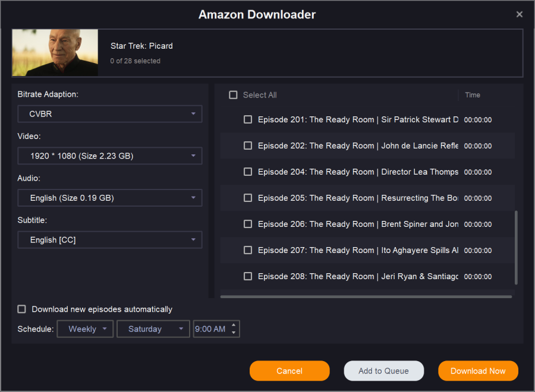
Task: Close the Amazon Downloader dialog
Action: coord(520,14)
